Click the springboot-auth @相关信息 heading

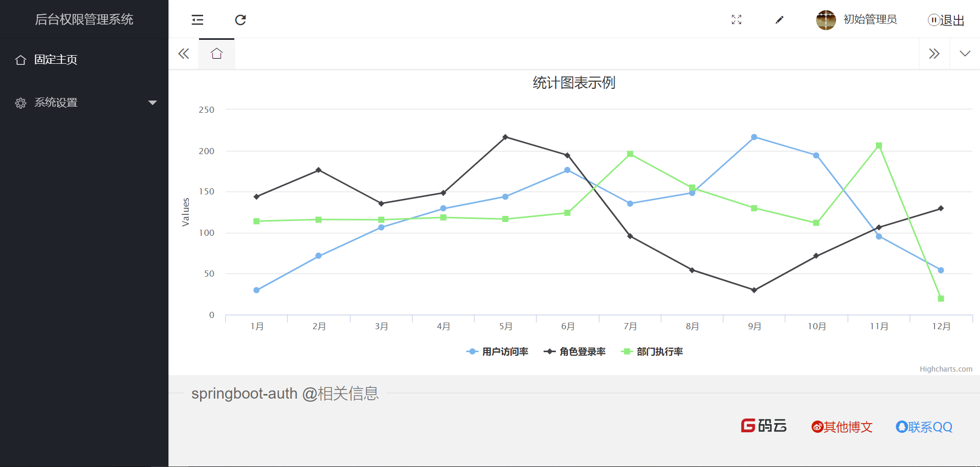[285, 394]
